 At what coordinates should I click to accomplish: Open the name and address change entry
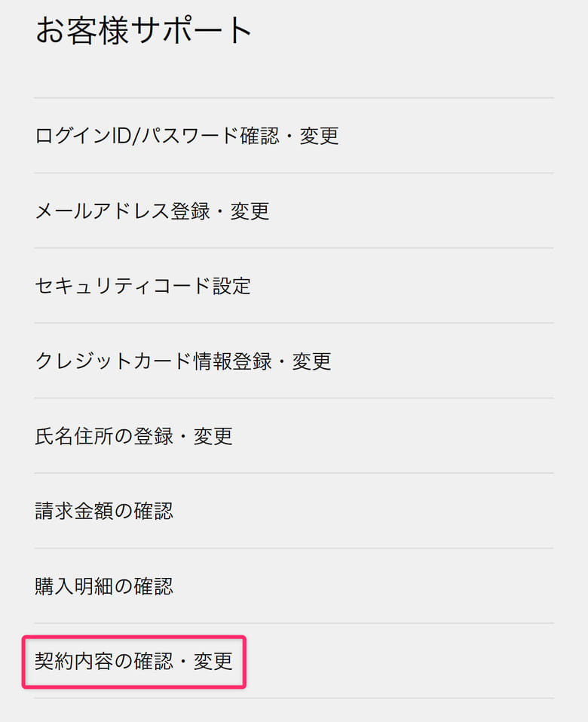coord(133,435)
